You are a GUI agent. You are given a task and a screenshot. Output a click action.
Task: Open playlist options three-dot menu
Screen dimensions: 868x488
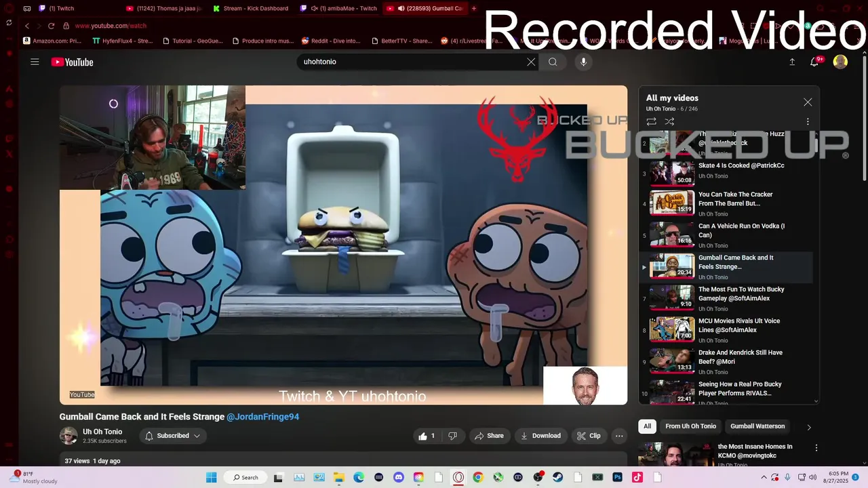(808, 122)
